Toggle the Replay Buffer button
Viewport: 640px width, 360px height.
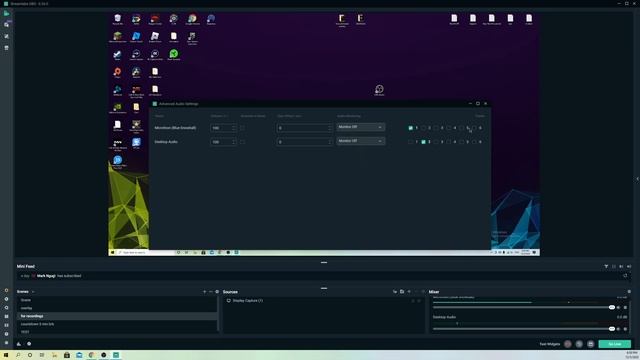579,344
